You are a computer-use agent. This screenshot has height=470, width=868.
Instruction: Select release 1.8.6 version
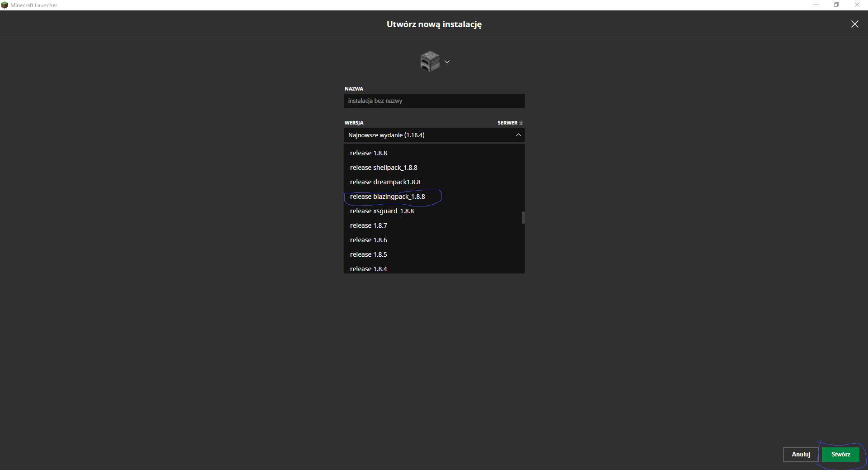click(434, 240)
